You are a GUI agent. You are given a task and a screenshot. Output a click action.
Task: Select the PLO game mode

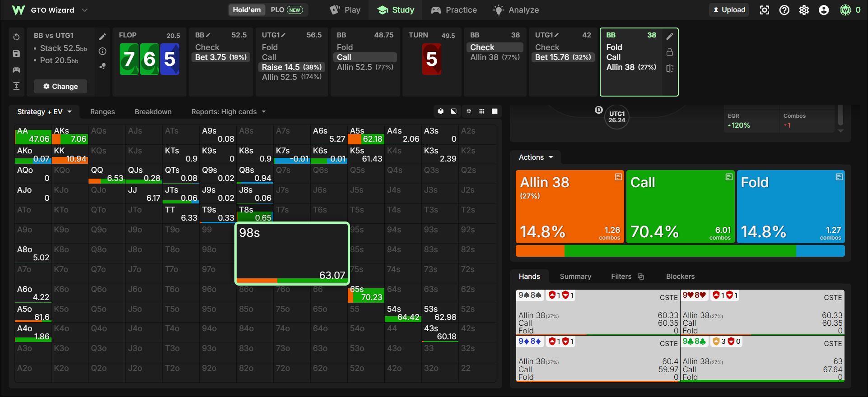(x=286, y=10)
